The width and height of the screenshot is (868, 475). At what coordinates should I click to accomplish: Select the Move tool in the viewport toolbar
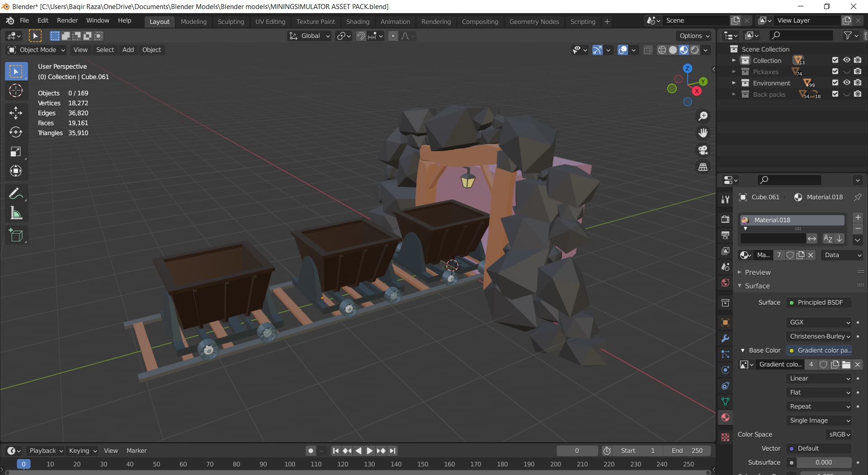point(16,113)
